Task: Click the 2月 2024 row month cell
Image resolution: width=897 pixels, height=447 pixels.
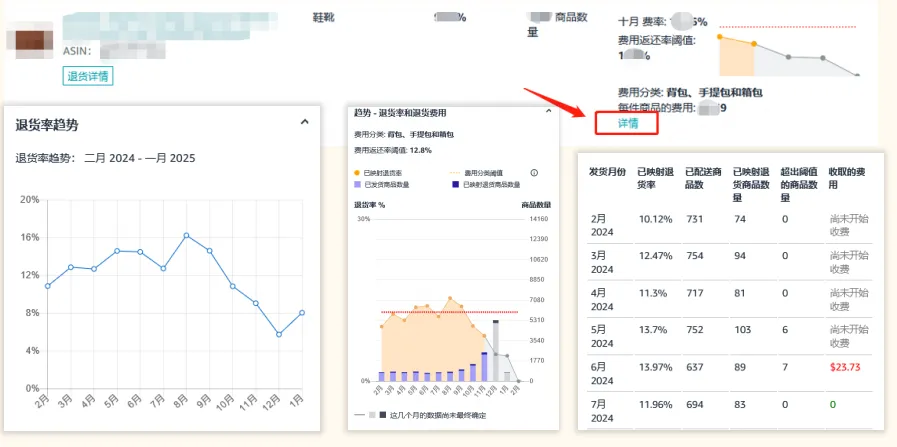Action: click(602, 225)
